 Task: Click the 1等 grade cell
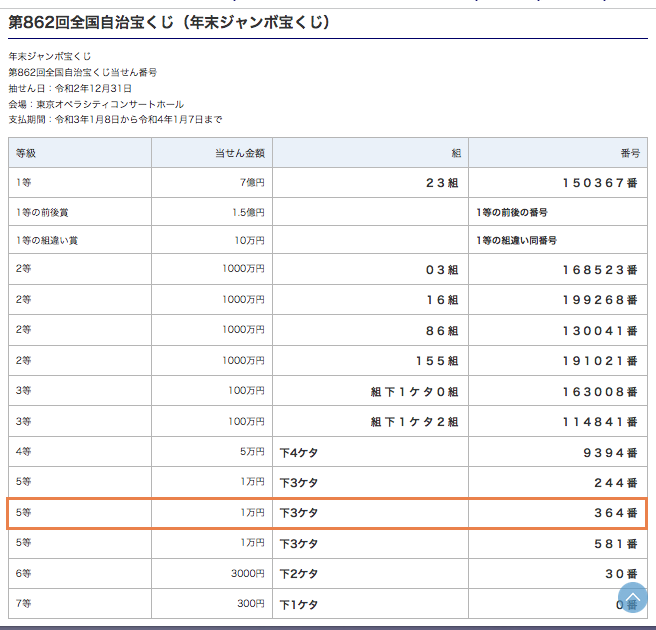point(80,183)
